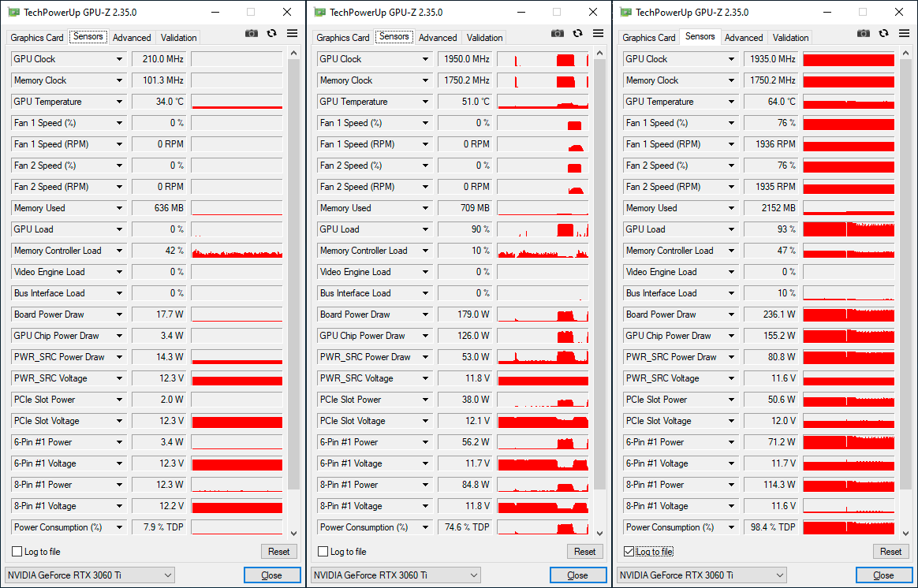Click the refresh icon in the middle GPU-Z window
918x588 pixels.
point(578,33)
